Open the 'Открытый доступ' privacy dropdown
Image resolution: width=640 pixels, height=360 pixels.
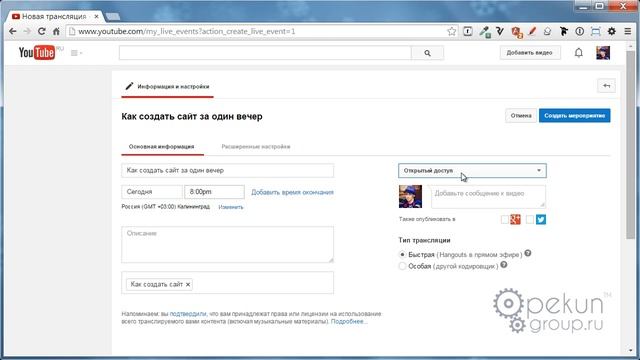point(472,171)
